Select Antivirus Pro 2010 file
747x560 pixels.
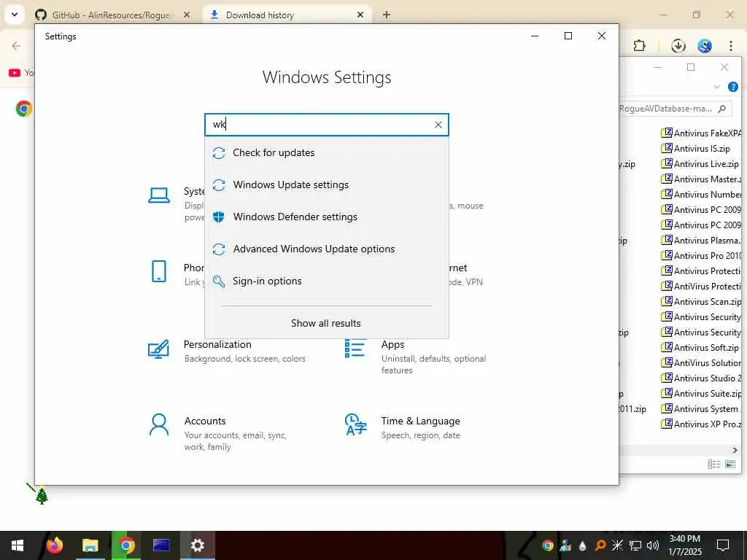pyautogui.click(x=701, y=256)
